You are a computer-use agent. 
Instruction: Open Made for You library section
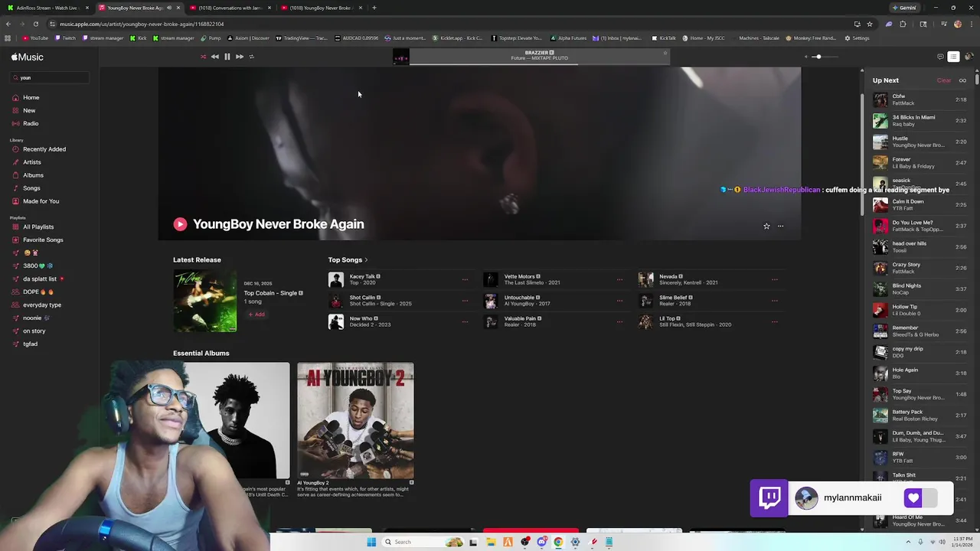(41, 201)
